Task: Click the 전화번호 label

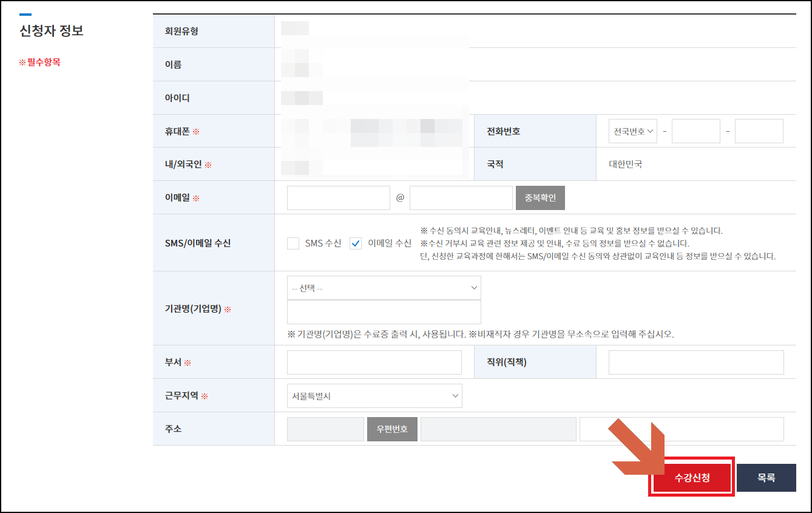Action: point(503,131)
